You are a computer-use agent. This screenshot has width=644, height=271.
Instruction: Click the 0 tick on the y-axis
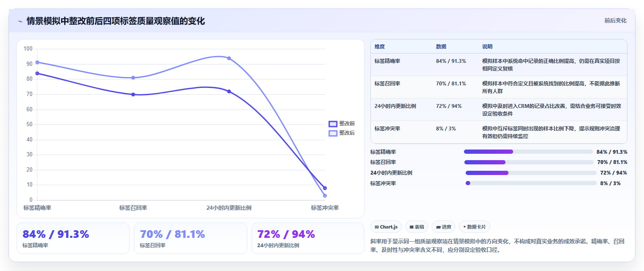click(x=31, y=200)
